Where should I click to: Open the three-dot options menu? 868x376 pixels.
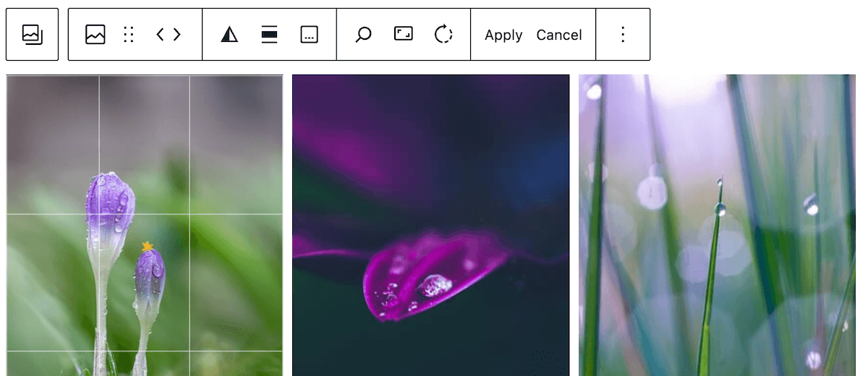tap(623, 35)
